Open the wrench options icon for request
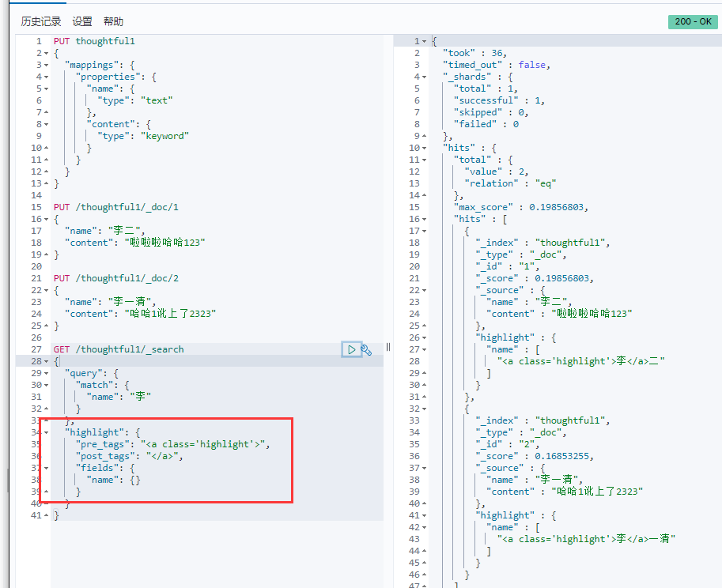Viewport: 722px width, 588px height. (366, 349)
